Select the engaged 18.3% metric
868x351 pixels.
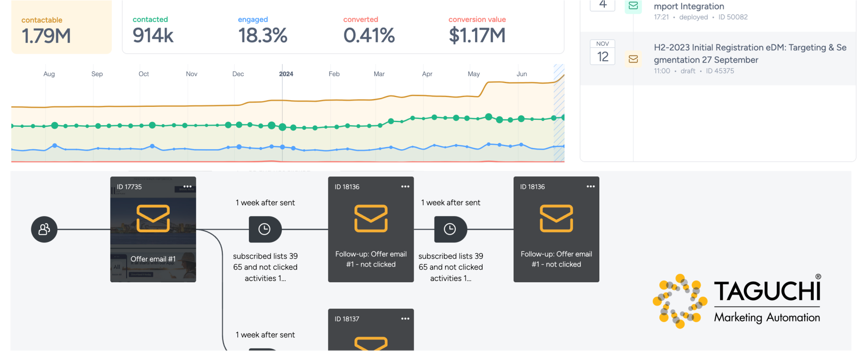(x=262, y=30)
